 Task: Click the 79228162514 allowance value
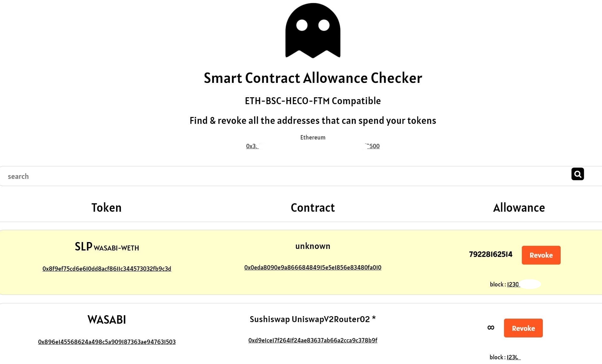(490, 254)
